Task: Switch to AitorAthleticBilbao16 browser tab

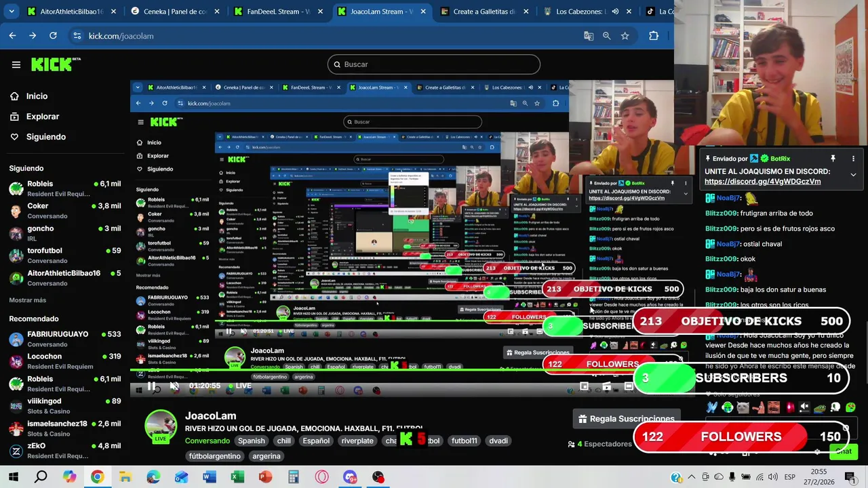Action: (x=71, y=12)
